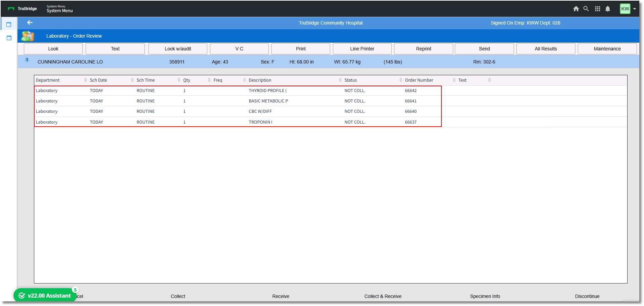Image resolution: width=644 pixels, height=306 pixels.
Task: Click the Specimen Info action
Action: [485, 296]
